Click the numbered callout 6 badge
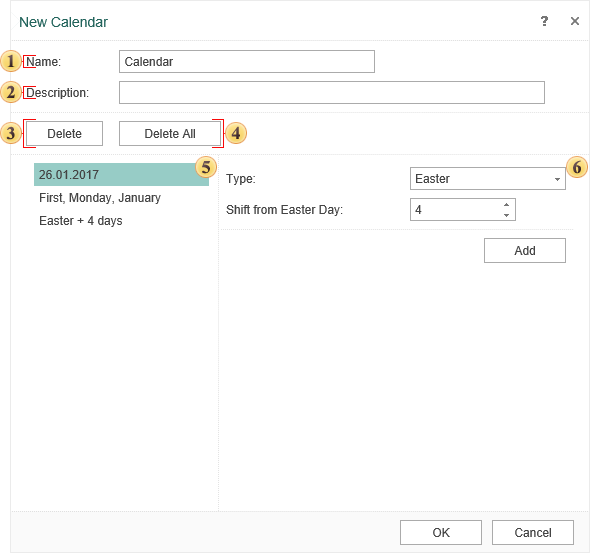590x553 pixels. click(x=577, y=167)
